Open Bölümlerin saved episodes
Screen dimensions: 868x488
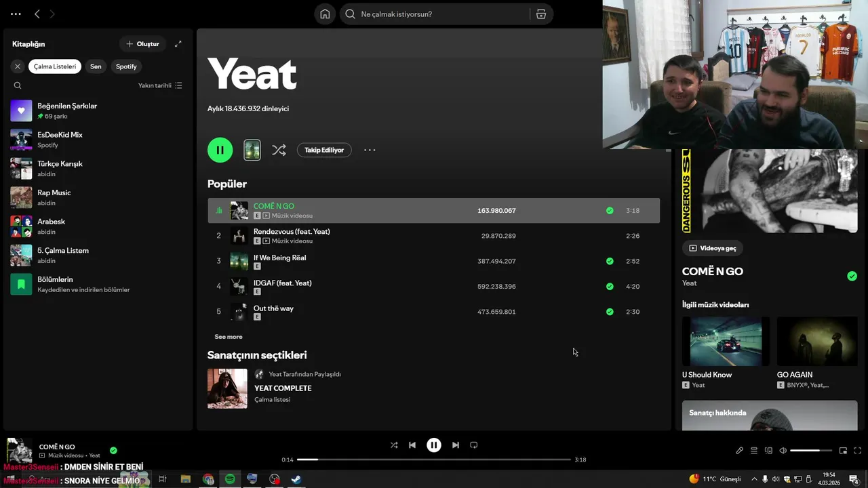pyautogui.click(x=98, y=284)
